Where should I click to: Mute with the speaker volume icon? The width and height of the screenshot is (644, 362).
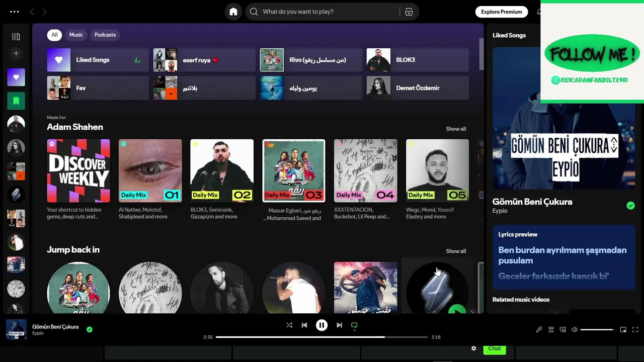pyautogui.click(x=575, y=330)
